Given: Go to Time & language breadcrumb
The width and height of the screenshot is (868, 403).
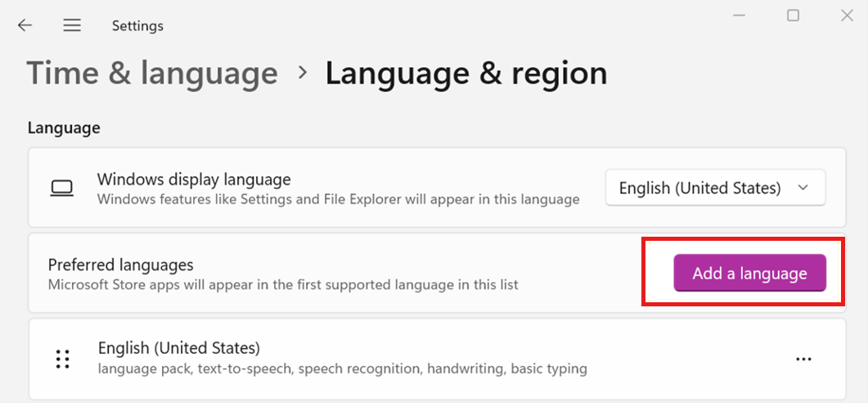Looking at the screenshot, I should tap(152, 73).
